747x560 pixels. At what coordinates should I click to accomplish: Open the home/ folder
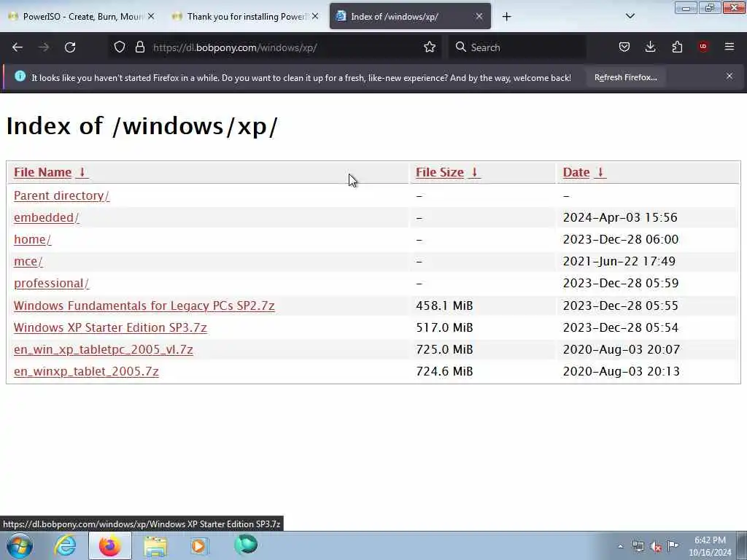coord(32,239)
